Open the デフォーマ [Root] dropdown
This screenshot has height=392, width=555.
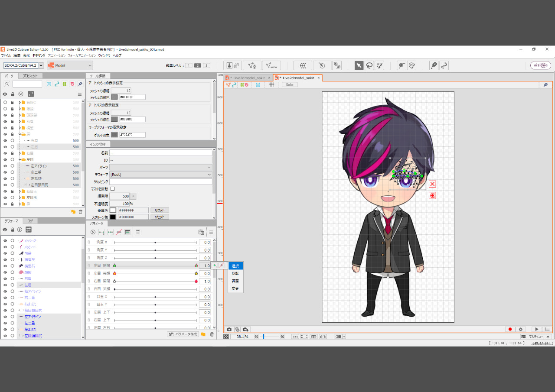[x=160, y=175]
